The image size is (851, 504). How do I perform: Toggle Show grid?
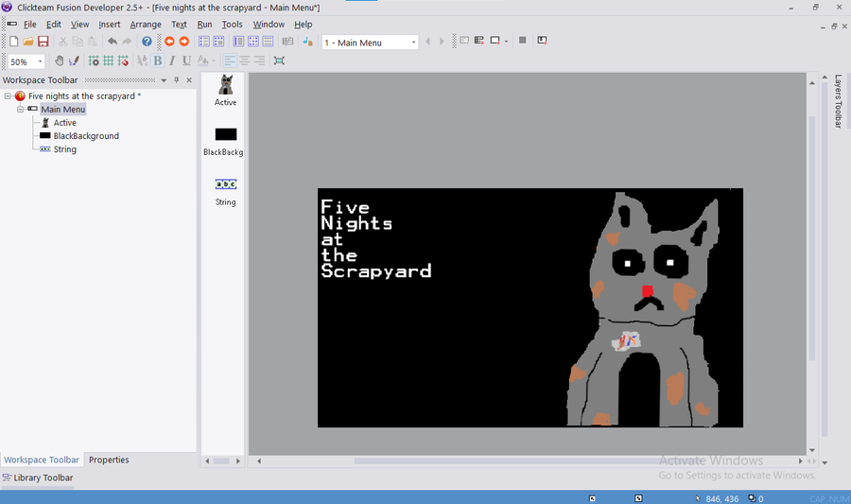point(109,61)
